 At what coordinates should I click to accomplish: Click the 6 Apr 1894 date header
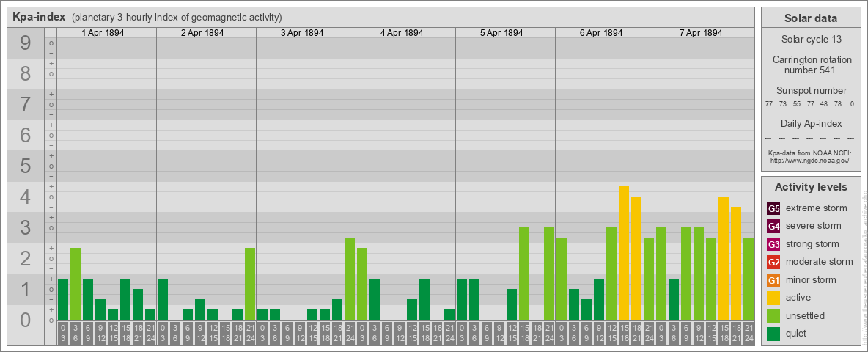tap(601, 33)
